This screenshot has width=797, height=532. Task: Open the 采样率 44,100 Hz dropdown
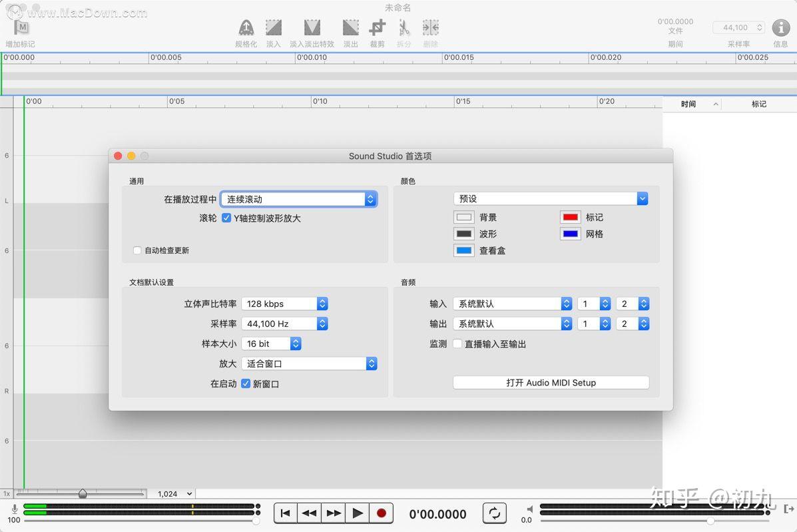click(x=285, y=324)
